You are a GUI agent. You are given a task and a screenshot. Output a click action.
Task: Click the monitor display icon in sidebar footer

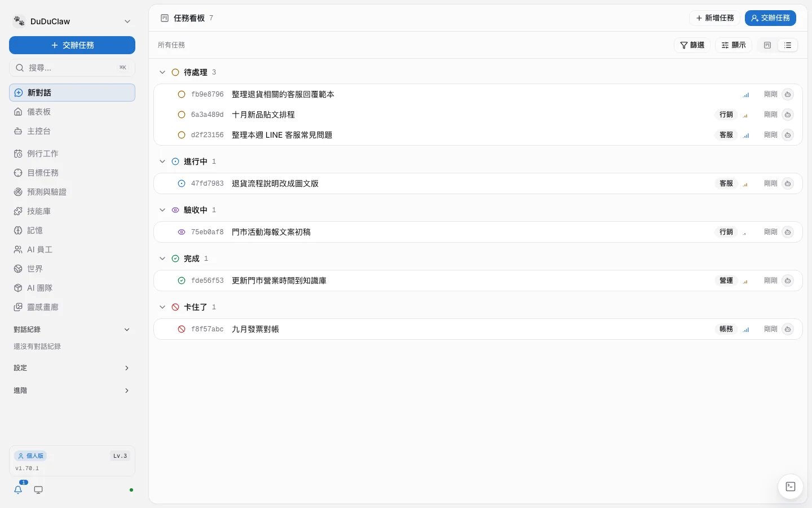click(38, 490)
